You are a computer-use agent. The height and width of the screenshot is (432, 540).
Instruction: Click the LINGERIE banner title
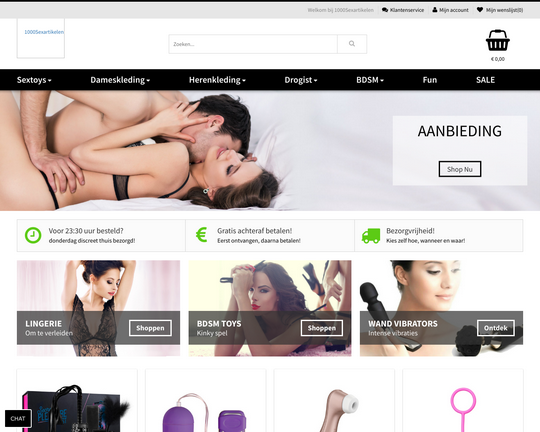pyautogui.click(x=43, y=324)
